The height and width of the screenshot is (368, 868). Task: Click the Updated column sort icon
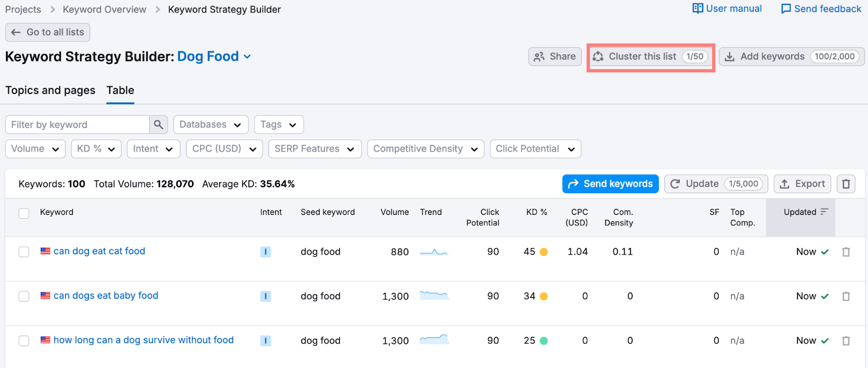pyautogui.click(x=825, y=212)
